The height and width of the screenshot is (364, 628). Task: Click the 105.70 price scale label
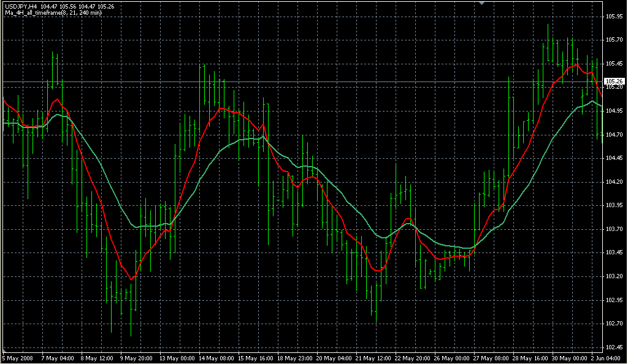tap(614, 40)
